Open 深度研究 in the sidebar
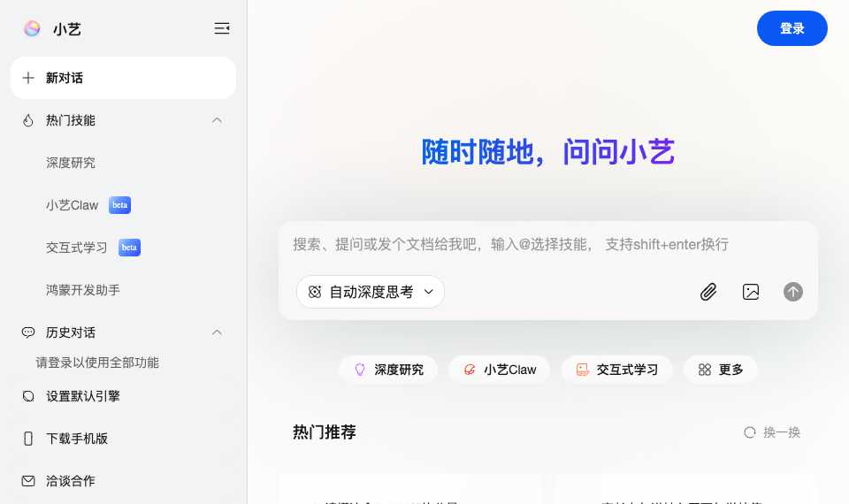The width and height of the screenshot is (849, 504). tap(71, 163)
